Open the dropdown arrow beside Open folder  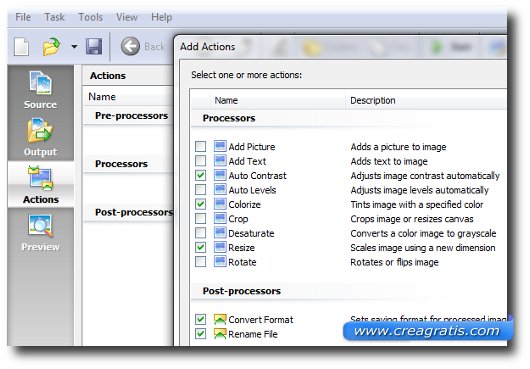coord(74,47)
